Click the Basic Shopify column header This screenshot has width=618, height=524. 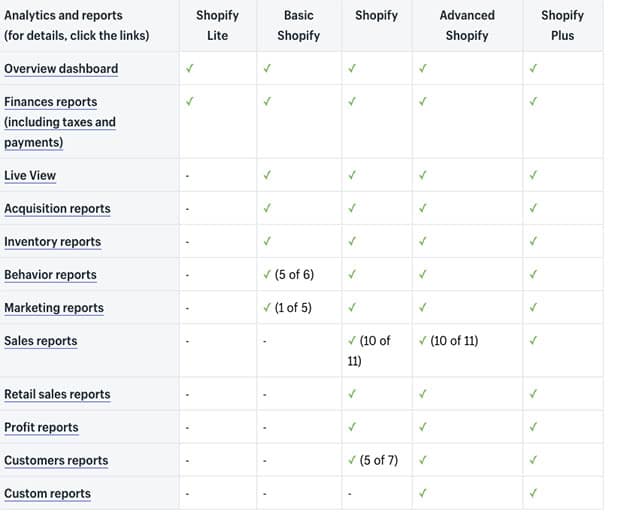[298, 25]
